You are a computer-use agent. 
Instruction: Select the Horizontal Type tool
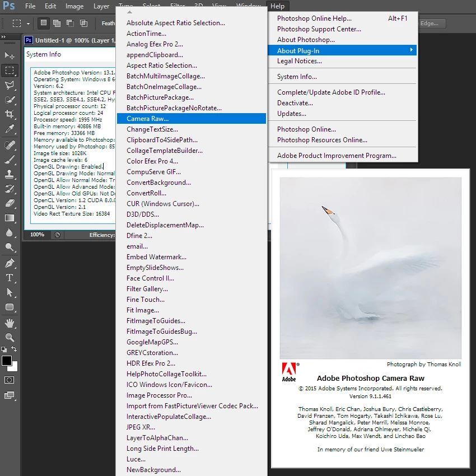tap(10, 278)
